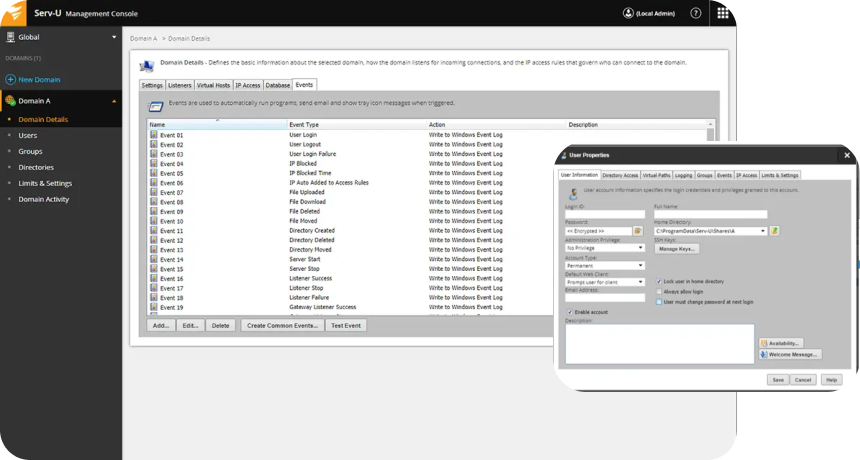The image size is (860, 460).
Task: Open the Administration Privilege dropdown
Action: (605, 248)
